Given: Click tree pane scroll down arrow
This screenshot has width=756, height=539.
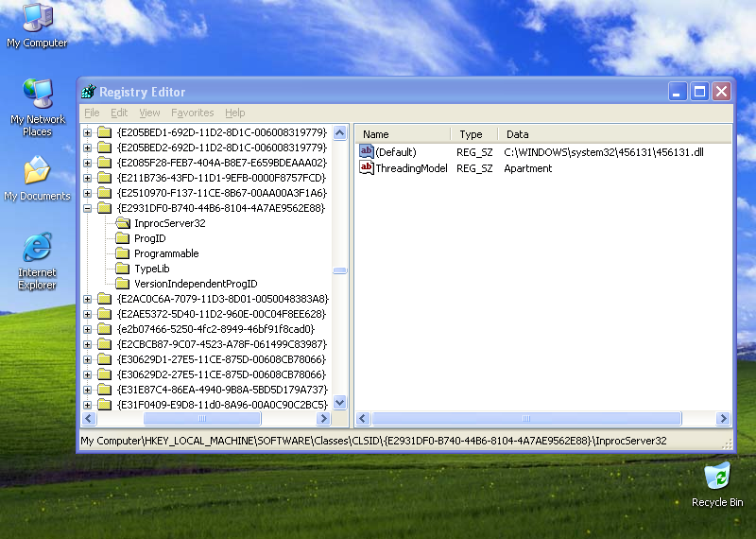Looking at the screenshot, I should [x=340, y=402].
